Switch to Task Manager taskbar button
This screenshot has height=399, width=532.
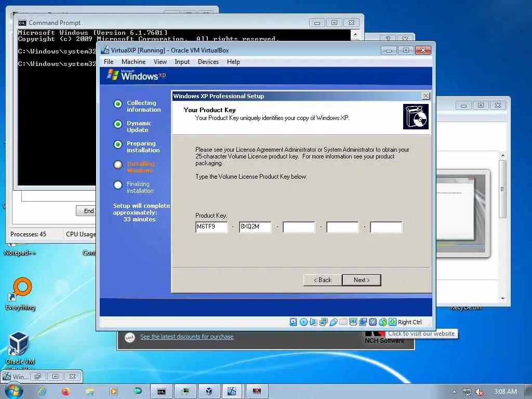click(x=185, y=392)
